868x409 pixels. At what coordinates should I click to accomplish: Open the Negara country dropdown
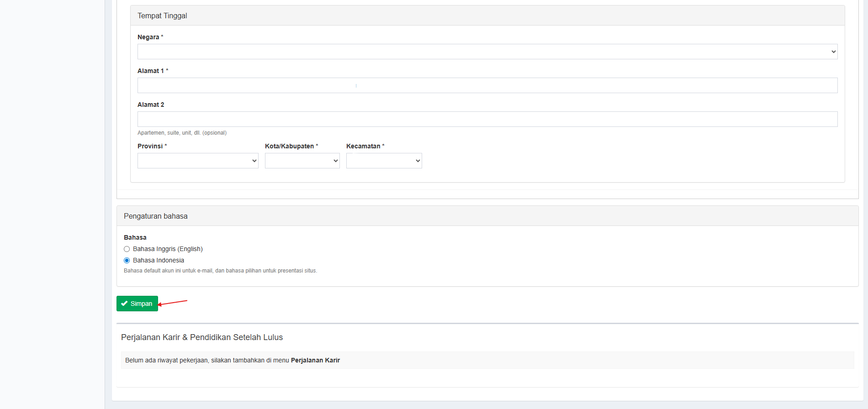coord(487,52)
